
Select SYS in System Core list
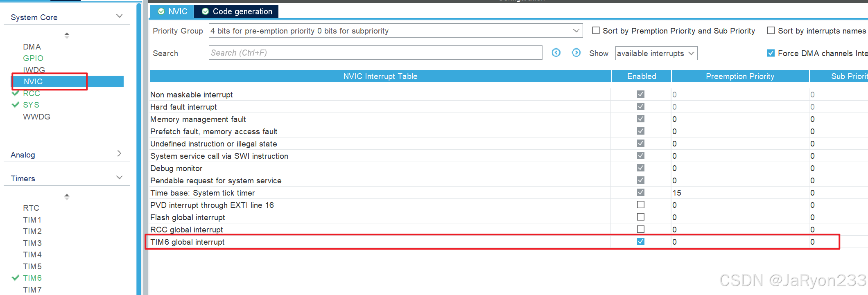pos(31,105)
